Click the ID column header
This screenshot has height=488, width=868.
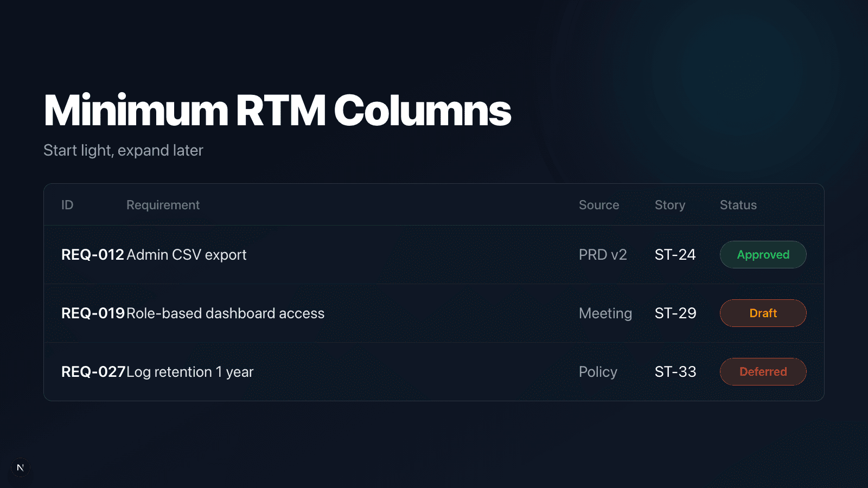click(x=67, y=205)
